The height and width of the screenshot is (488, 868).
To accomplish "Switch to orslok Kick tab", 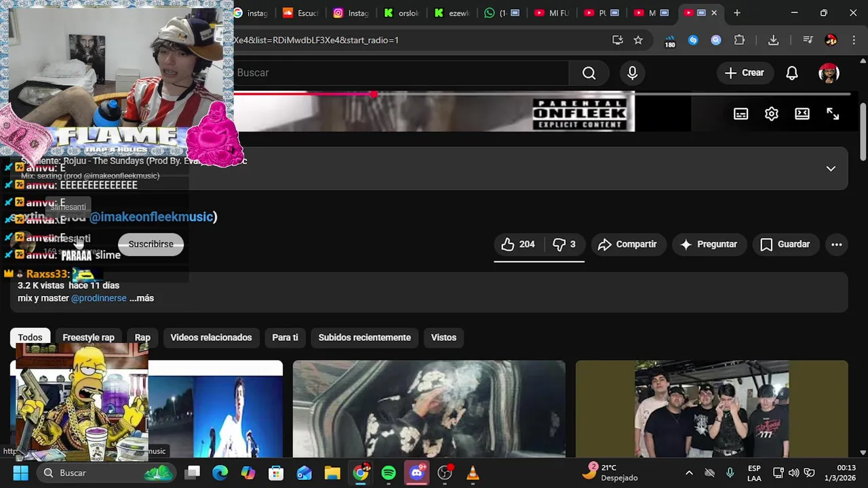I will 401,13.
